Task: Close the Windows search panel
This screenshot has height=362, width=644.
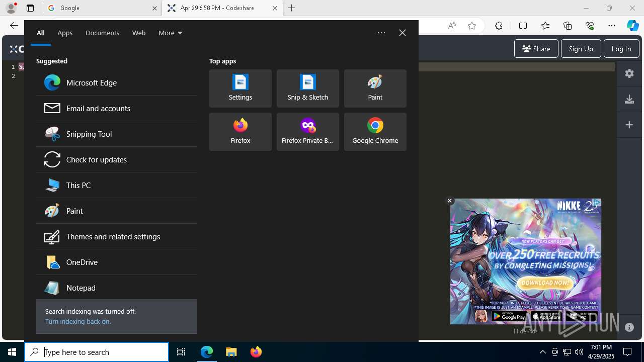Action: (403, 33)
